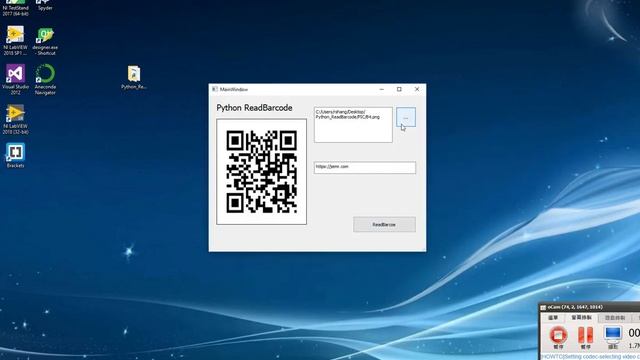Click the decoded URL result field
The image size is (640, 360).
[x=364, y=167]
